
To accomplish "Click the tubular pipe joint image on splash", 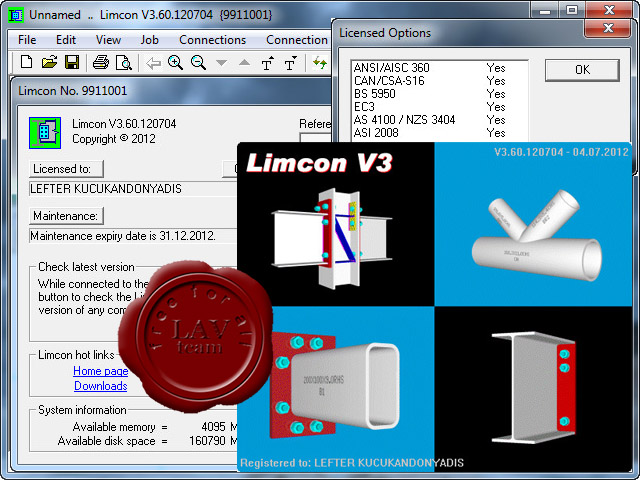I will tap(536, 236).
